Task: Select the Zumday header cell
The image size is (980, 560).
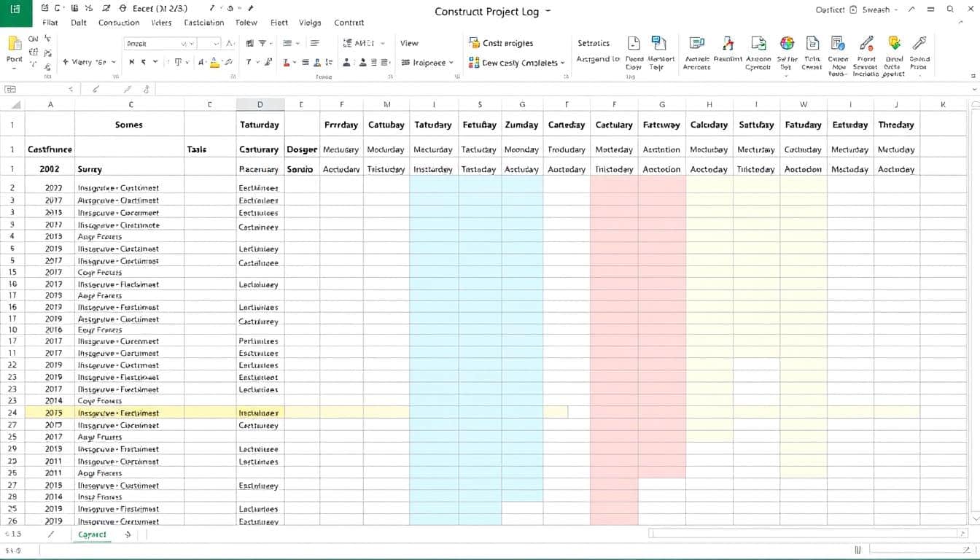Action: click(x=522, y=125)
